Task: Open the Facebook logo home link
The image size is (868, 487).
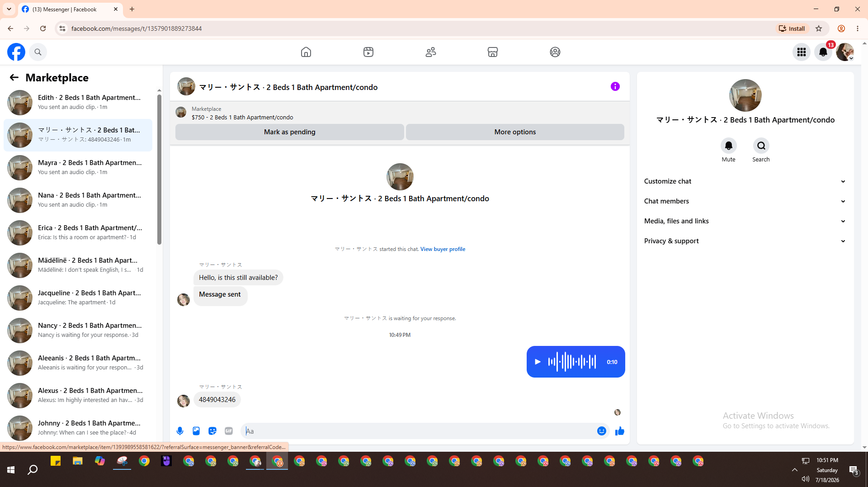Action: pyautogui.click(x=16, y=52)
